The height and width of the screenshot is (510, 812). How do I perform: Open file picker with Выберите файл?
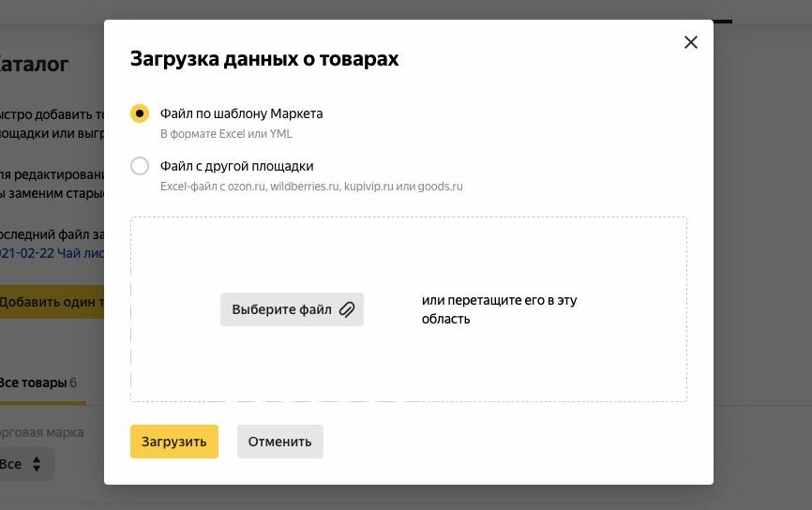(x=292, y=309)
